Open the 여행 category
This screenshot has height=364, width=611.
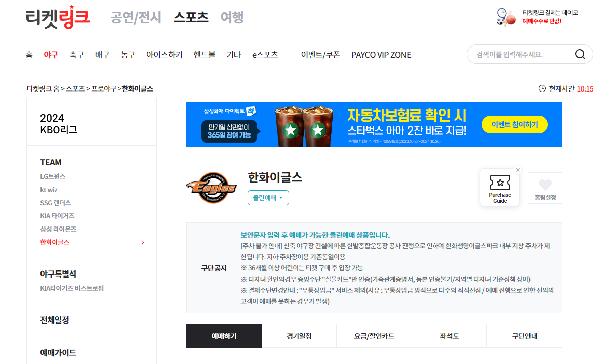click(x=232, y=17)
